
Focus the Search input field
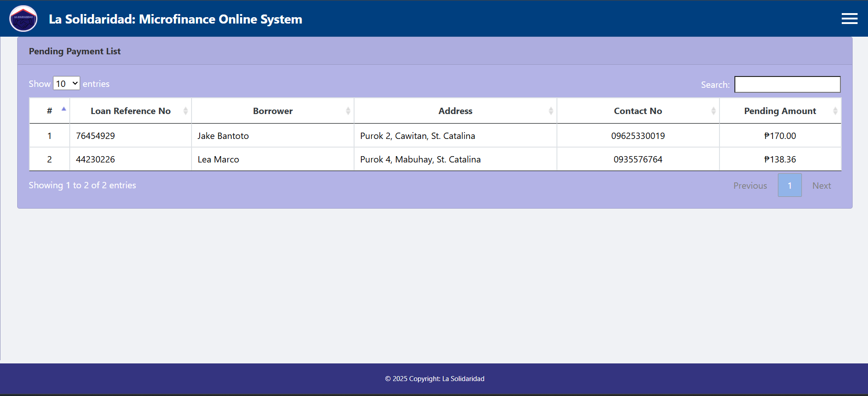[x=787, y=84]
